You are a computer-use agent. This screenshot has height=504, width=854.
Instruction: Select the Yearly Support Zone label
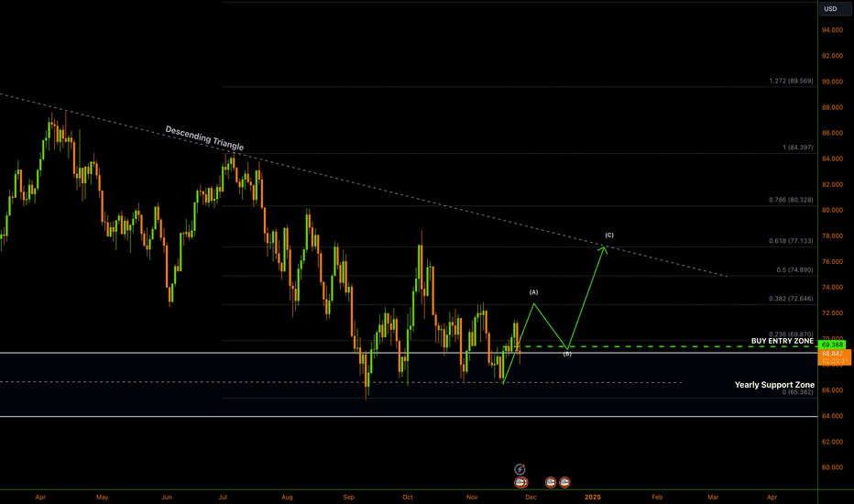774,385
